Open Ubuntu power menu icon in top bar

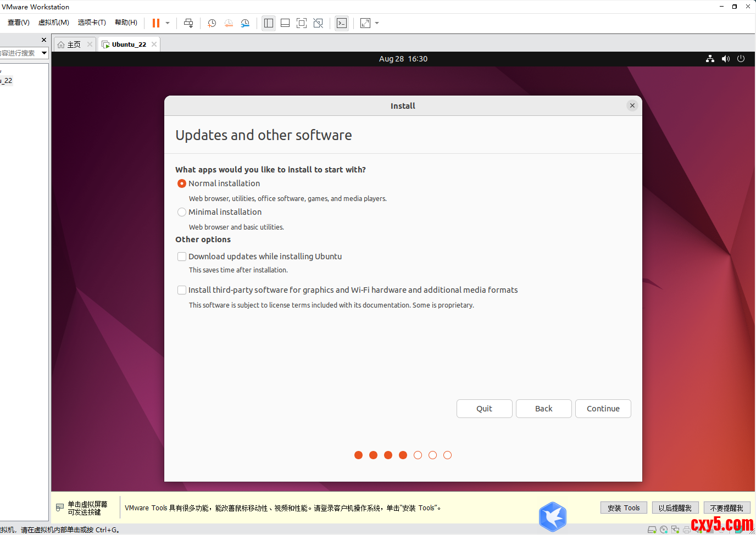point(741,59)
